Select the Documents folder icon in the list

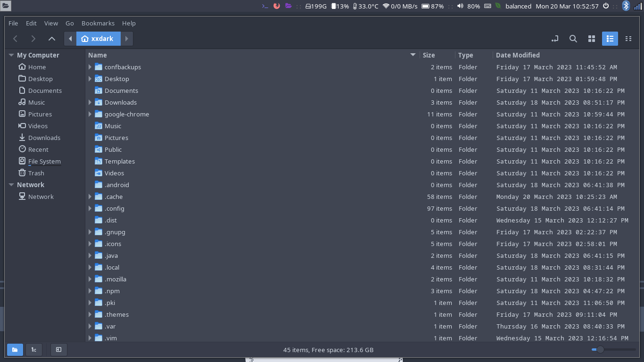[99, 90]
